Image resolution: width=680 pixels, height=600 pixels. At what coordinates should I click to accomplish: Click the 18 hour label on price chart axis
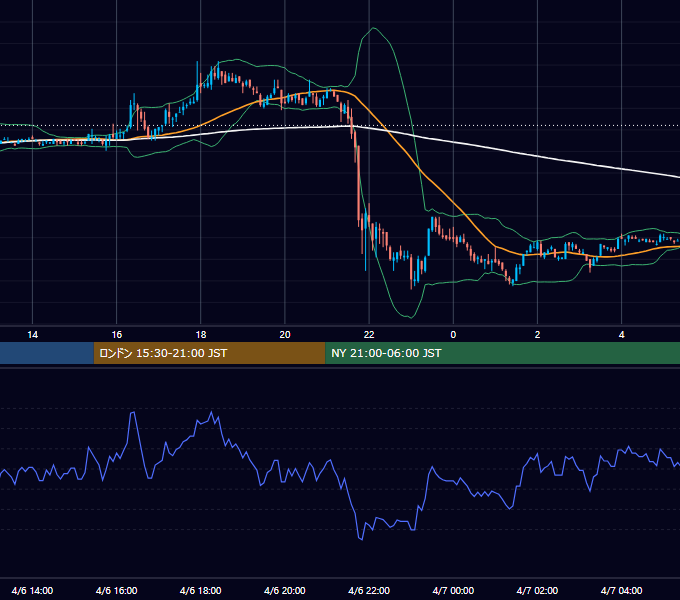pos(201,335)
